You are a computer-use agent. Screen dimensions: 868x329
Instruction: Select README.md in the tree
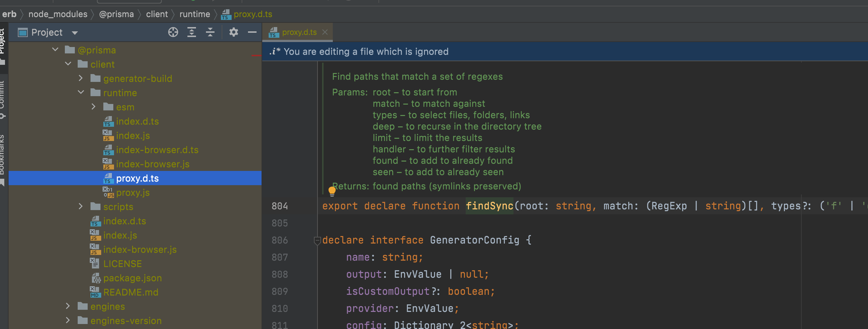tap(130, 292)
